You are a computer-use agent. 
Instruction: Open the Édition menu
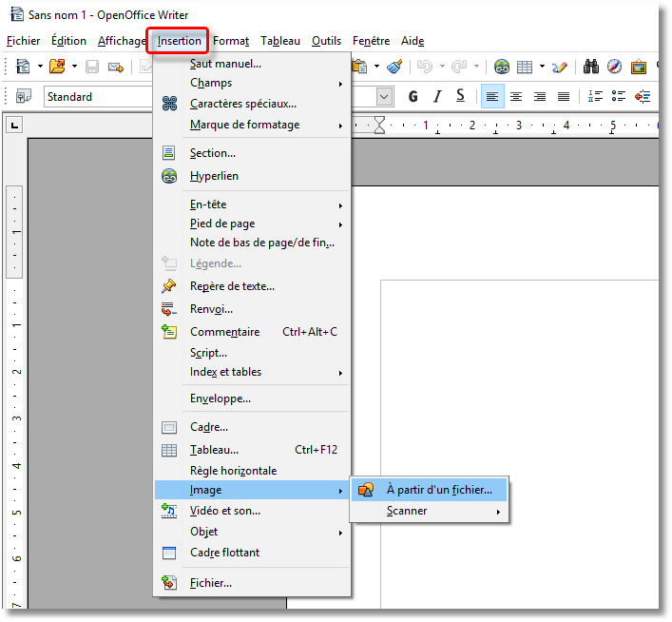tap(69, 41)
